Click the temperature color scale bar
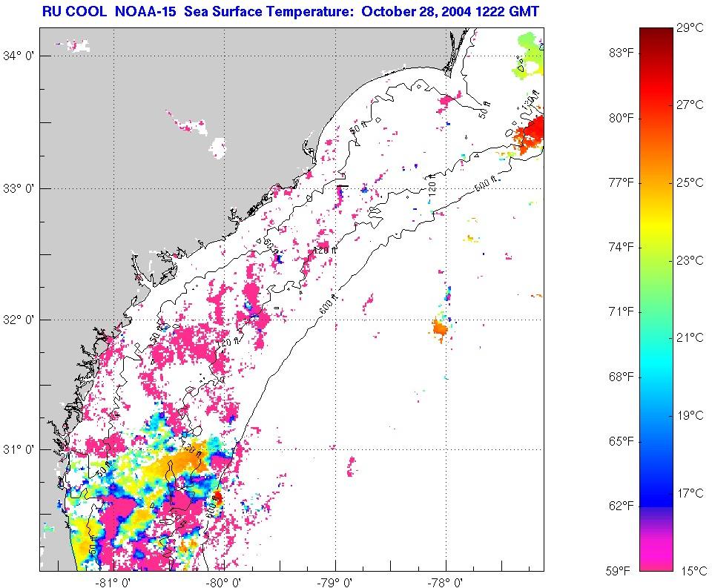This screenshot has width=712, height=588. click(656, 300)
